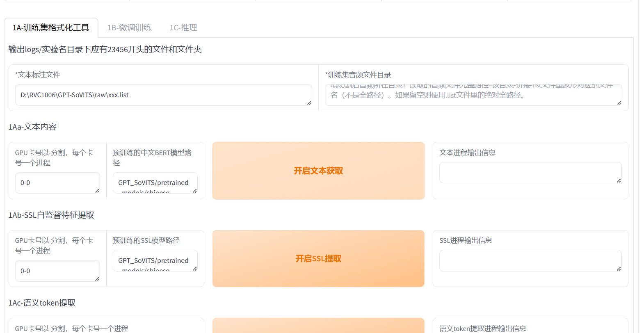This screenshot has height=333, width=644.
Task: Grab resize handle of 训练集音频文件目录 textbox
Action: coord(619,103)
